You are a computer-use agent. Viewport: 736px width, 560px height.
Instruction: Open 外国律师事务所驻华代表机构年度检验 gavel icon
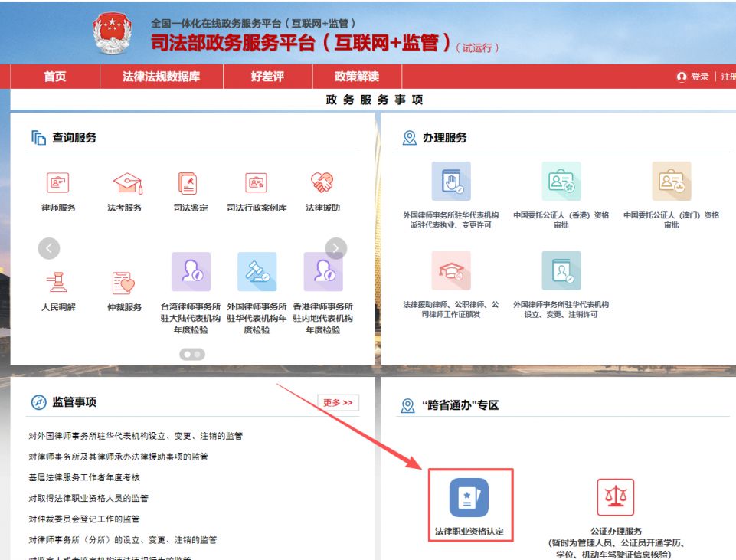click(x=257, y=272)
